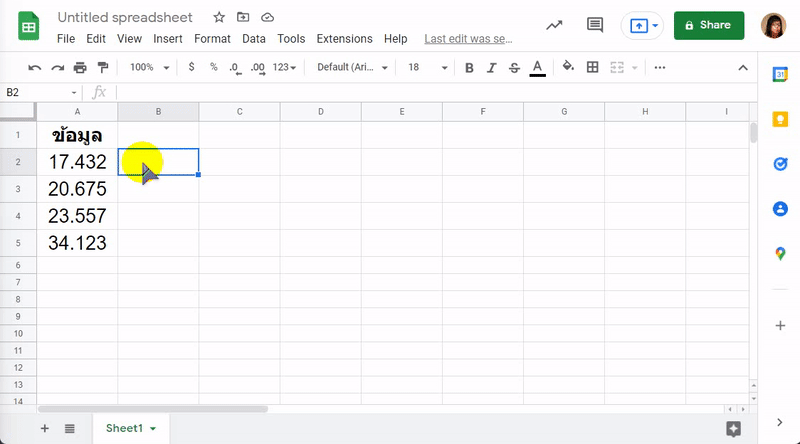Open the merge cells type dropdown arrow
Screen dimensions: 800x444
[x=635, y=67]
